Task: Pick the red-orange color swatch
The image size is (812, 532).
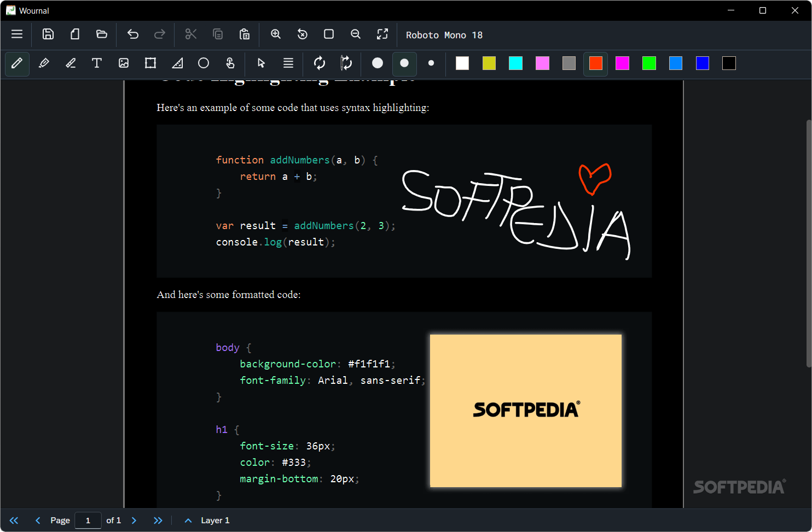Action: tap(596, 63)
